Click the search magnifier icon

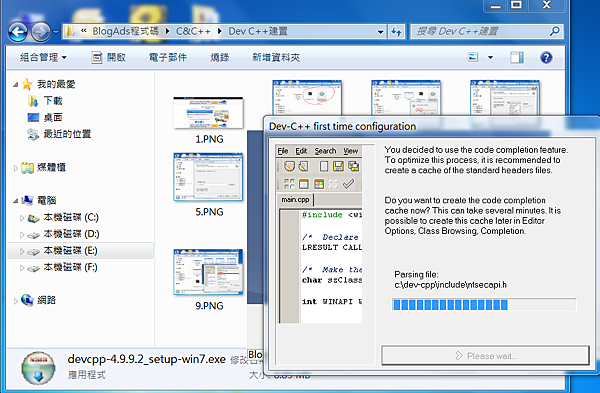[x=554, y=31]
